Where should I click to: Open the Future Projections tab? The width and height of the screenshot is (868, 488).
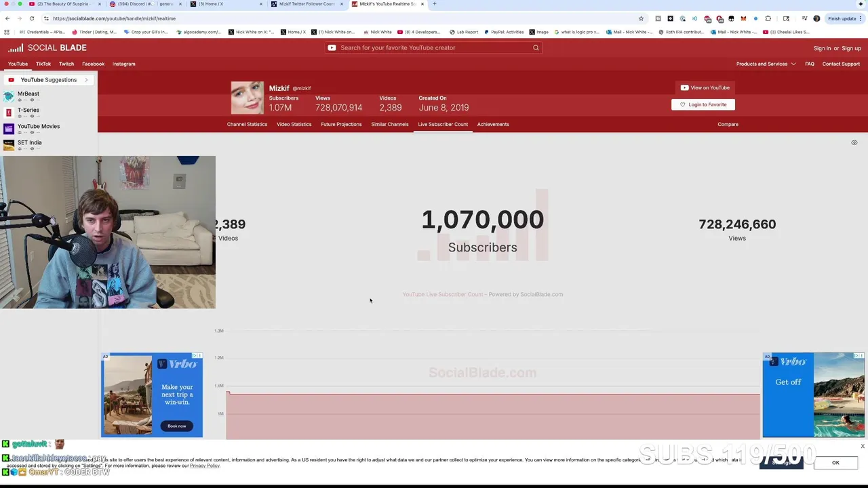point(341,124)
